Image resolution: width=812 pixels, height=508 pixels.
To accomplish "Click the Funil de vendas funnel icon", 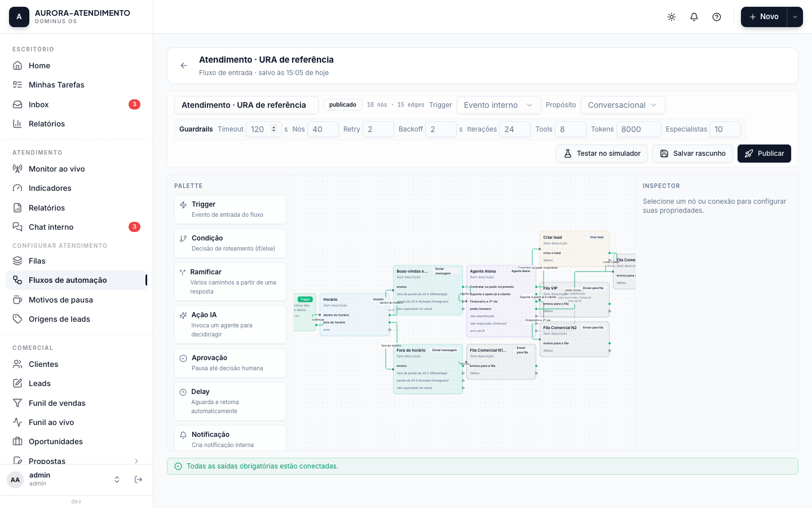I will (x=17, y=403).
